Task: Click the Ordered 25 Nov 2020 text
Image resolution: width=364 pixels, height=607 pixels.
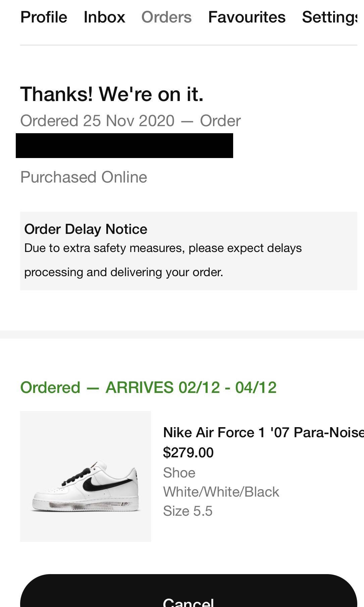Action: (97, 121)
